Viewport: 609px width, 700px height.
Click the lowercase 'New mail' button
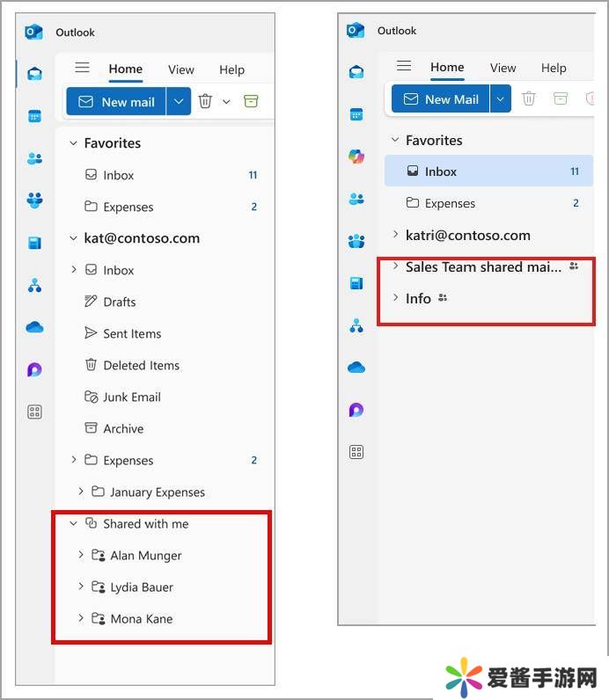pyautogui.click(x=116, y=102)
